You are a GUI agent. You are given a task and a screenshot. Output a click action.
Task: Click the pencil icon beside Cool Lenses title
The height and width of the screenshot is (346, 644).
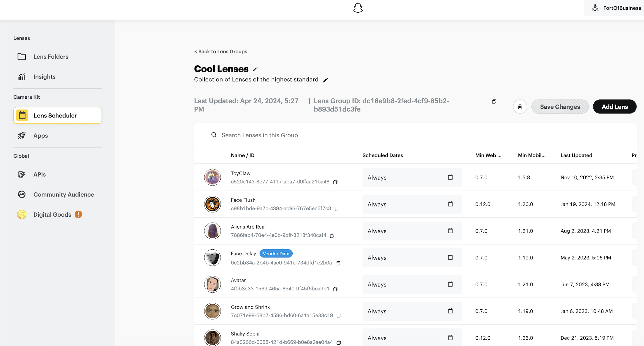(255, 69)
